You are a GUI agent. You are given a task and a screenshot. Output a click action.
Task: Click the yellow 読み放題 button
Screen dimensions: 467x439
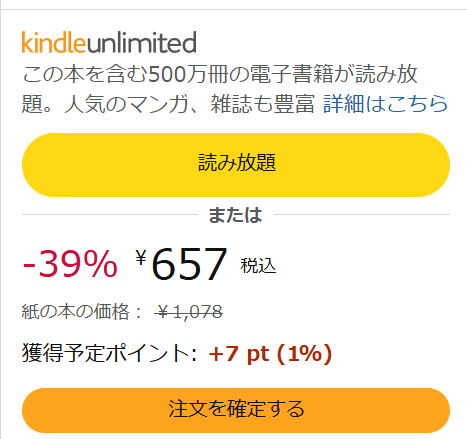pyautogui.click(x=236, y=165)
